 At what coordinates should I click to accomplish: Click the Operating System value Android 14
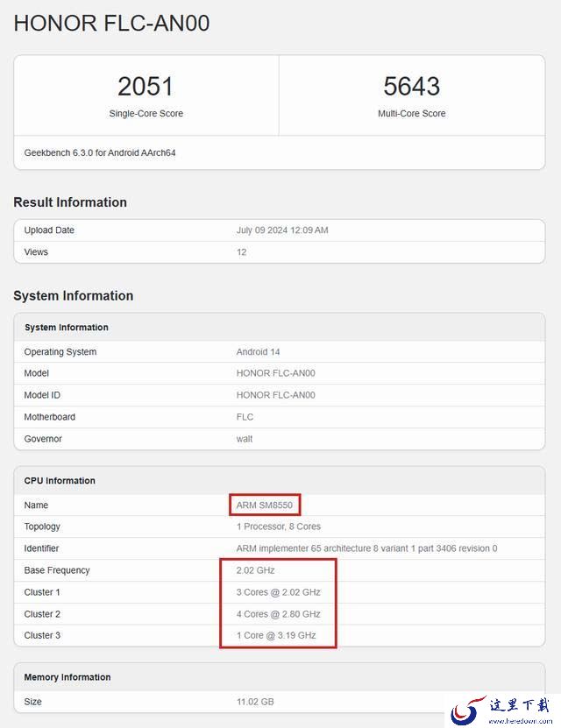[x=259, y=352]
